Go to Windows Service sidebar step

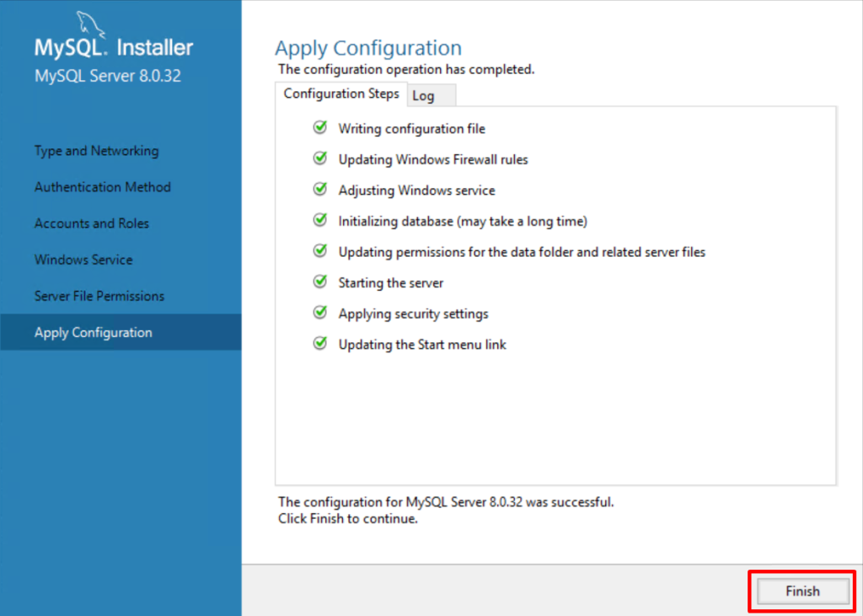(83, 260)
